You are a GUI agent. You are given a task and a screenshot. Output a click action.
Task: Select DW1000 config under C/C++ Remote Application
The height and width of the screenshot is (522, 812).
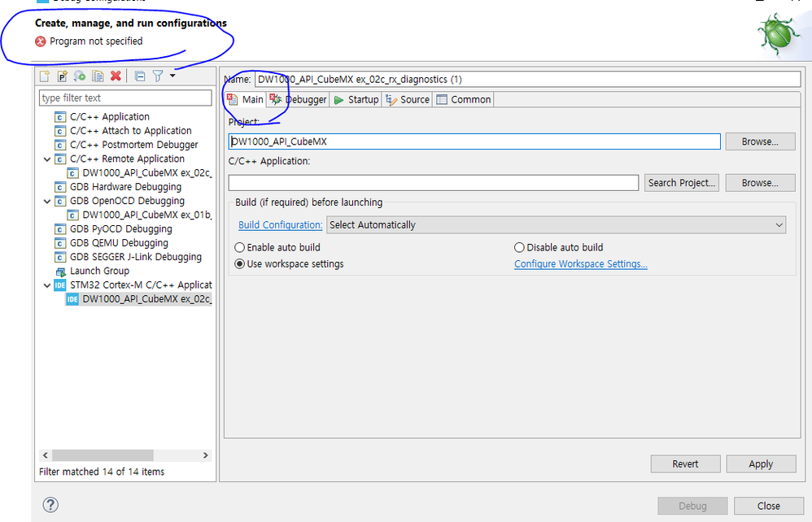[x=146, y=173]
